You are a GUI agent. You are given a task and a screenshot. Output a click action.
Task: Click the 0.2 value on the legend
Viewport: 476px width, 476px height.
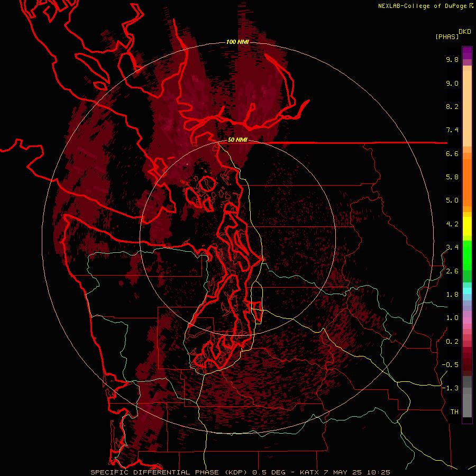(452, 342)
